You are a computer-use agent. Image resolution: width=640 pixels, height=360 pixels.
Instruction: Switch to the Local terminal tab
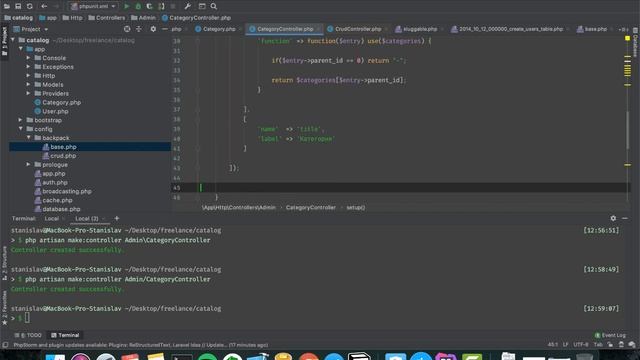[52, 219]
